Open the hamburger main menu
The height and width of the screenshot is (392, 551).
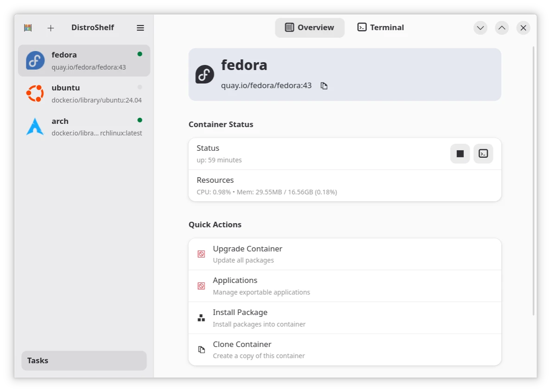point(140,28)
